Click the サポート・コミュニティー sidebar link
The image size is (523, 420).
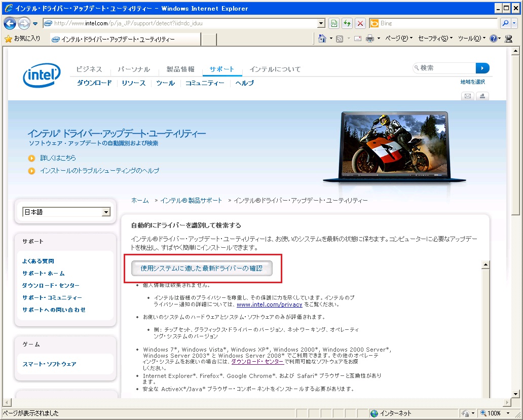(x=52, y=298)
